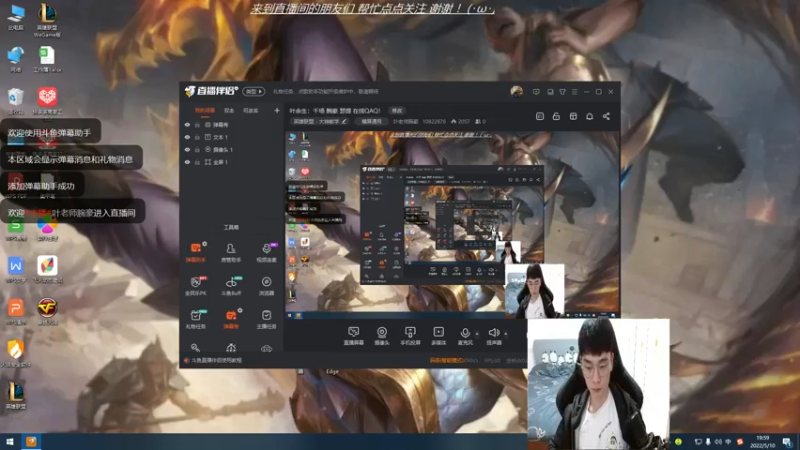Open the Recycle Bin desktop icon
This screenshot has height=450, width=800.
[x=16, y=101]
